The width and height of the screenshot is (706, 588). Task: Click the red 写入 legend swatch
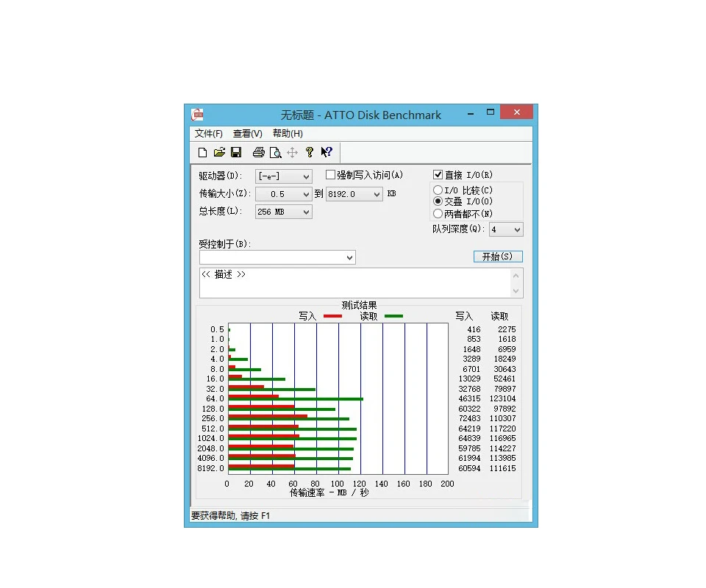tap(332, 316)
